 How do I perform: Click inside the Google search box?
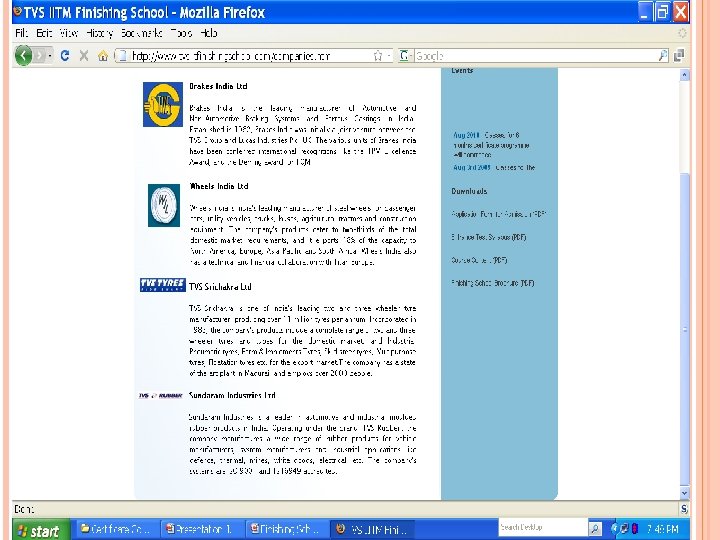coord(535,56)
